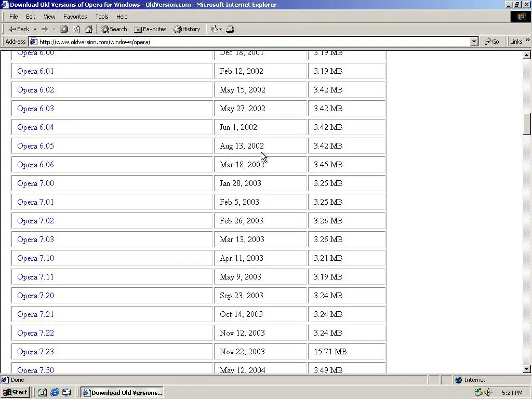
Task: Click the Internet zone globe in status bar
Action: coord(459,380)
